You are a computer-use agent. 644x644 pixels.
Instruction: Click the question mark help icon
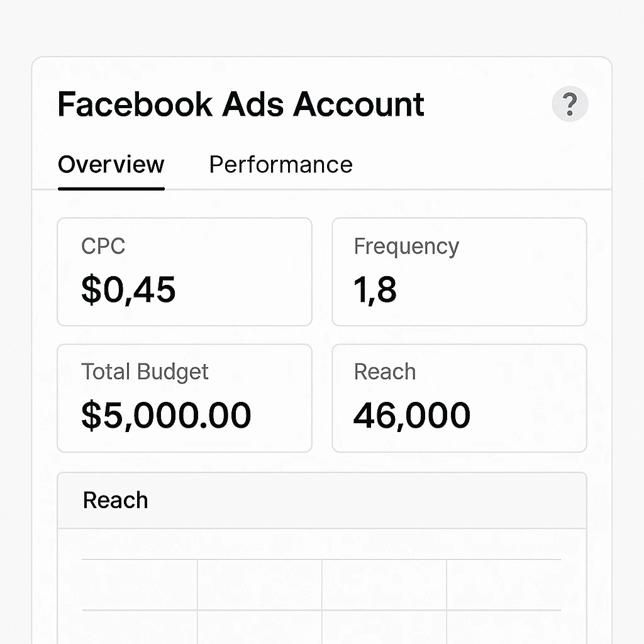pos(570,104)
